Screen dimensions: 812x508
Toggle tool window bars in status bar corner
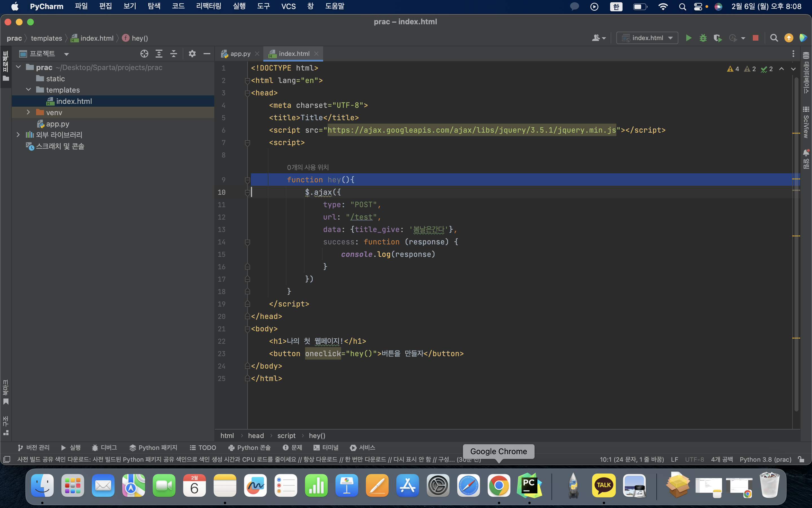7,459
